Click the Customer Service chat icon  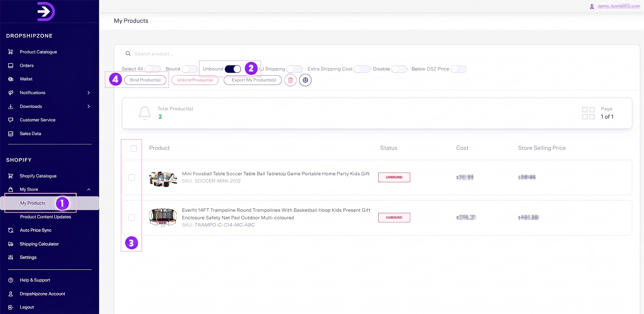[10, 120]
